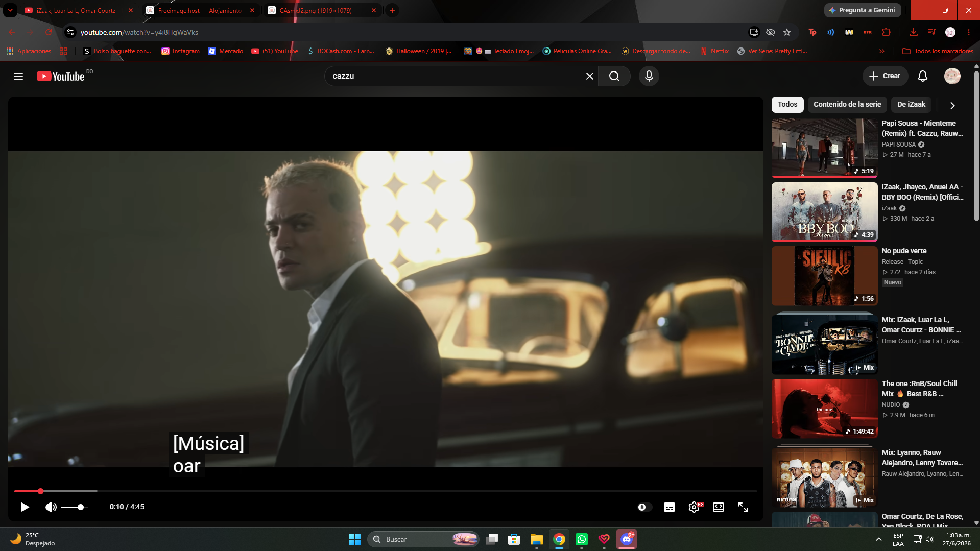The width and height of the screenshot is (980, 551).
Task: Open the Mercado bookmark
Action: click(225, 51)
